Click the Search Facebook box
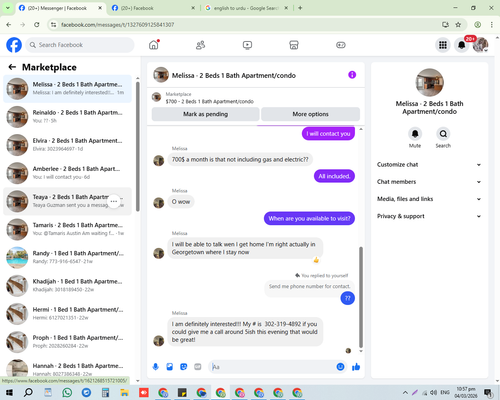Screen dimensions: 500x400 coord(80,45)
